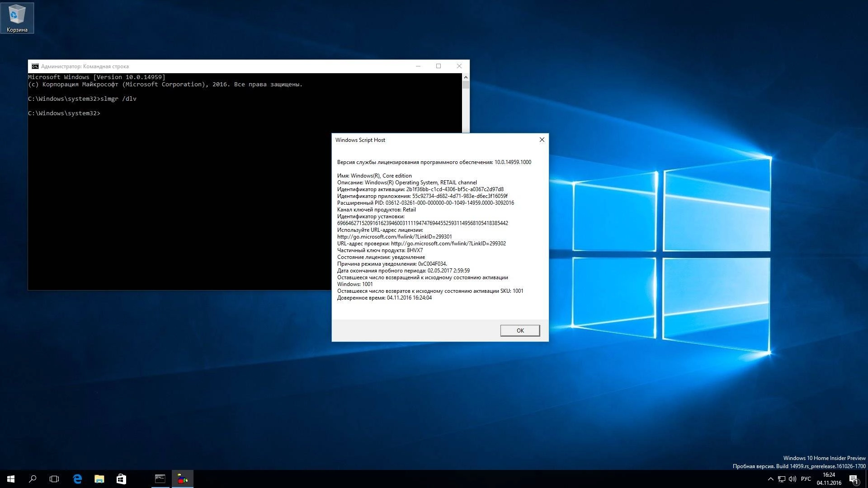The height and width of the screenshot is (488, 868).
Task: Click the application ID line starting 55c92734
Action: 422,196
